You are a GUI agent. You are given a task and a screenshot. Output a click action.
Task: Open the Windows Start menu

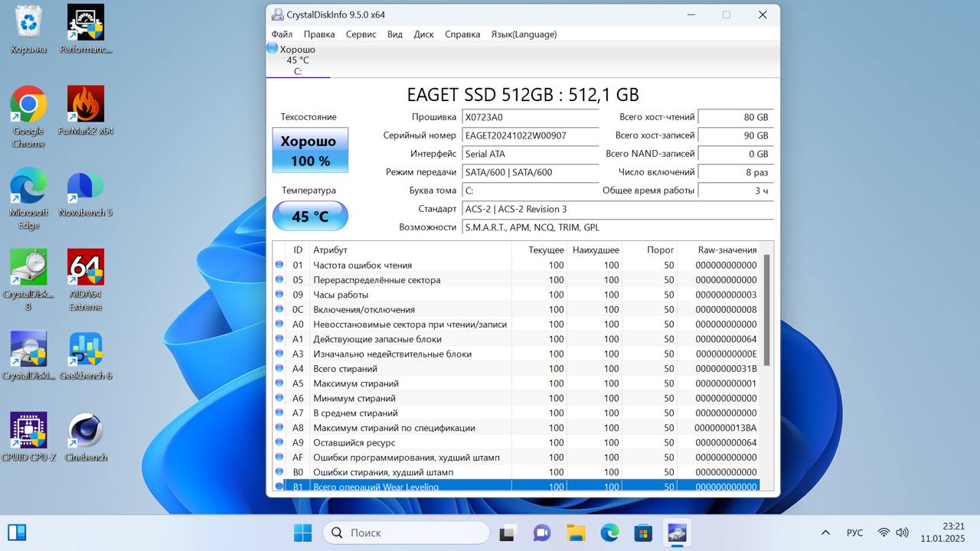pos(302,533)
